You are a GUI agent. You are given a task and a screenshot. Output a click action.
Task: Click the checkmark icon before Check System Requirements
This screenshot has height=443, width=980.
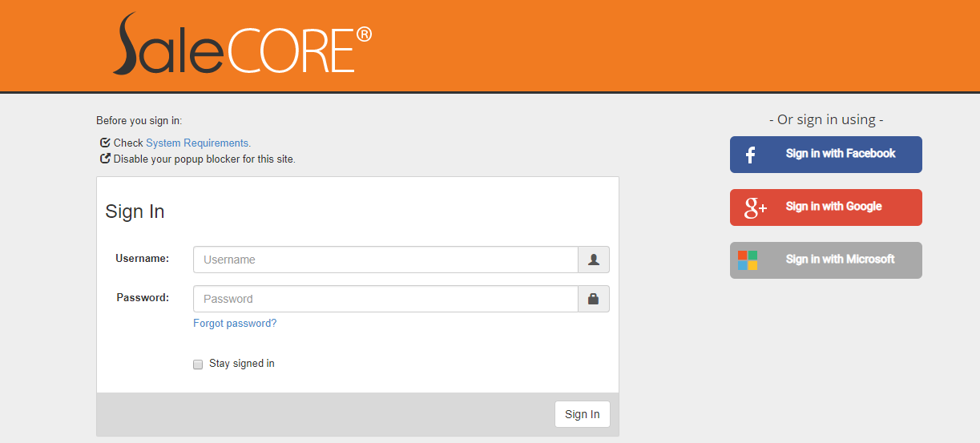click(x=105, y=143)
